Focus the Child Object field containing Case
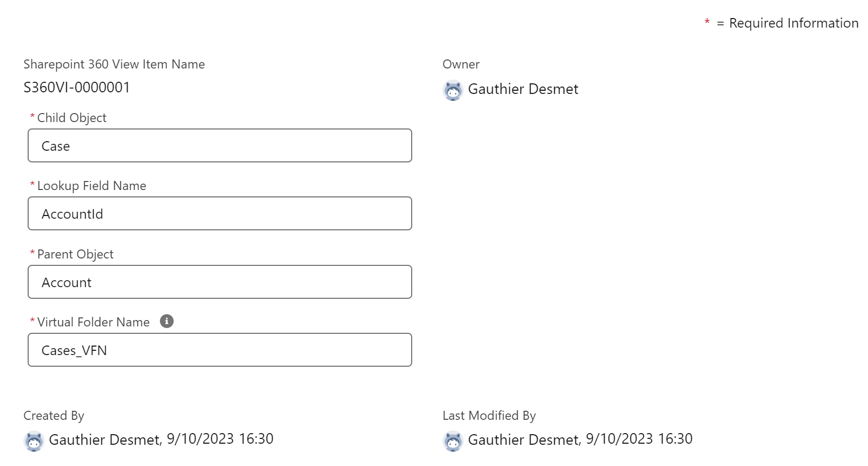868x466 pixels. [x=219, y=146]
